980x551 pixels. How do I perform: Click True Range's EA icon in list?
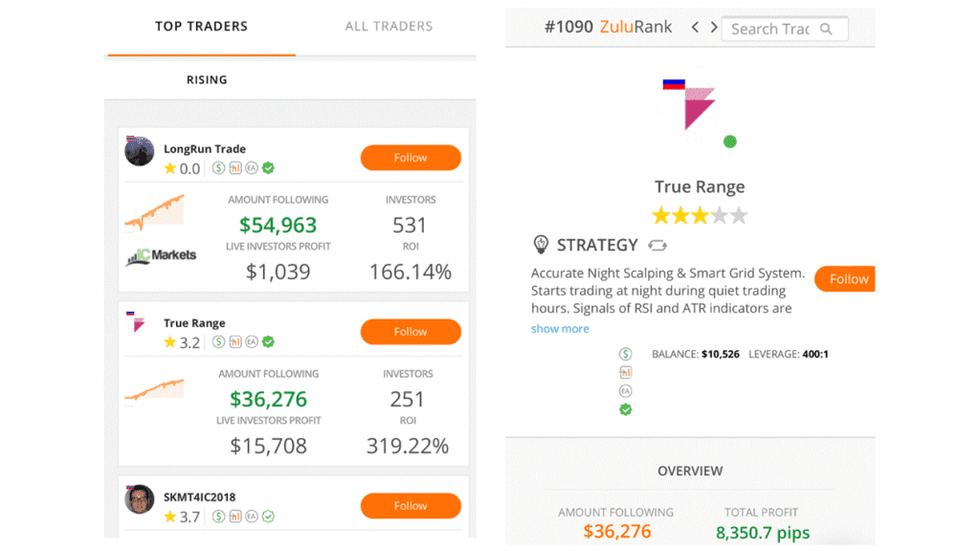pyautogui.click(x=252, y=342)
